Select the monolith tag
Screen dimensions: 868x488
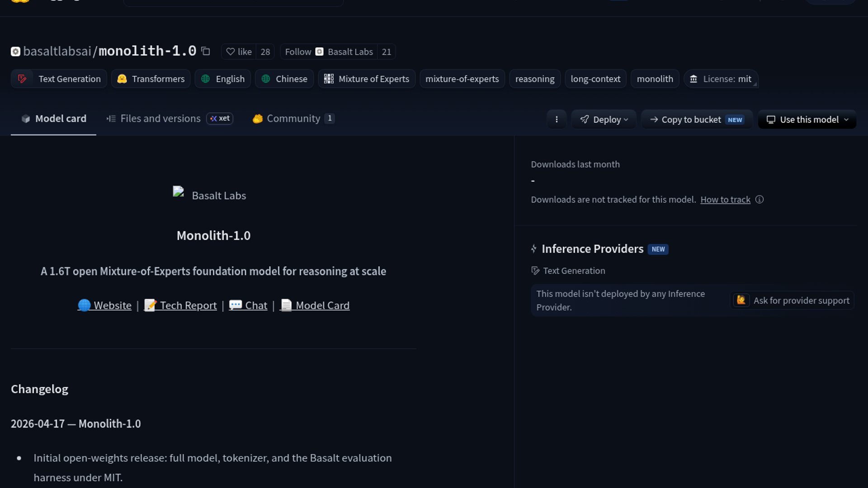[x=655, y=79]
